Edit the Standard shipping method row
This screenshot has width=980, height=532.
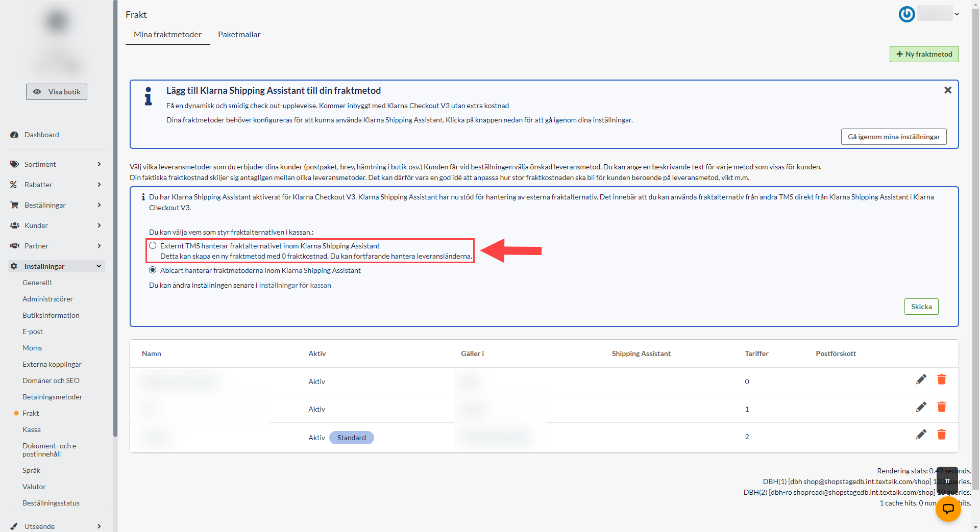[x=921, y=435]
